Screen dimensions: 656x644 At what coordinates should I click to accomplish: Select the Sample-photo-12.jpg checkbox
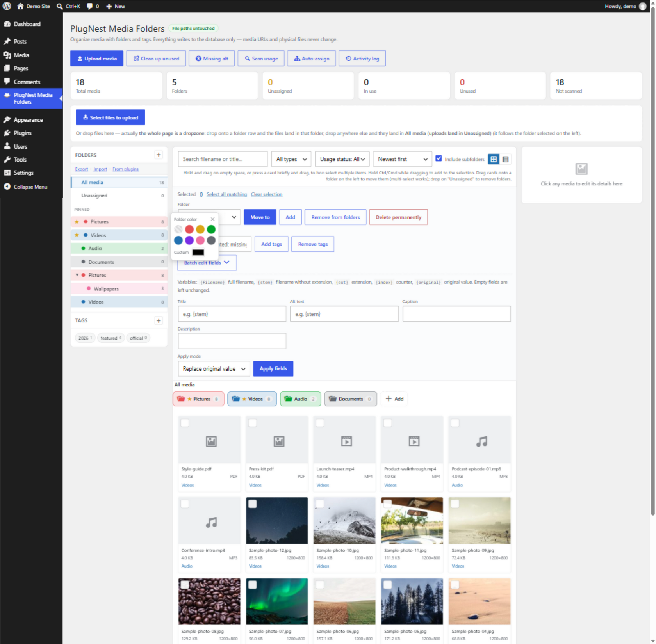(253, 504)
